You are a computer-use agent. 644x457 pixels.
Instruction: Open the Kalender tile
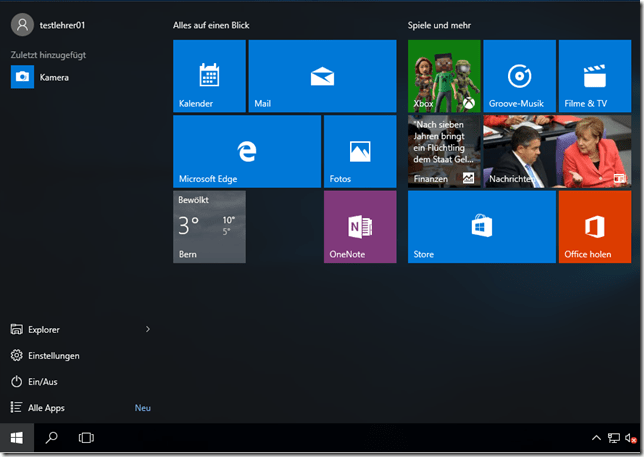(x=209, y=76)
